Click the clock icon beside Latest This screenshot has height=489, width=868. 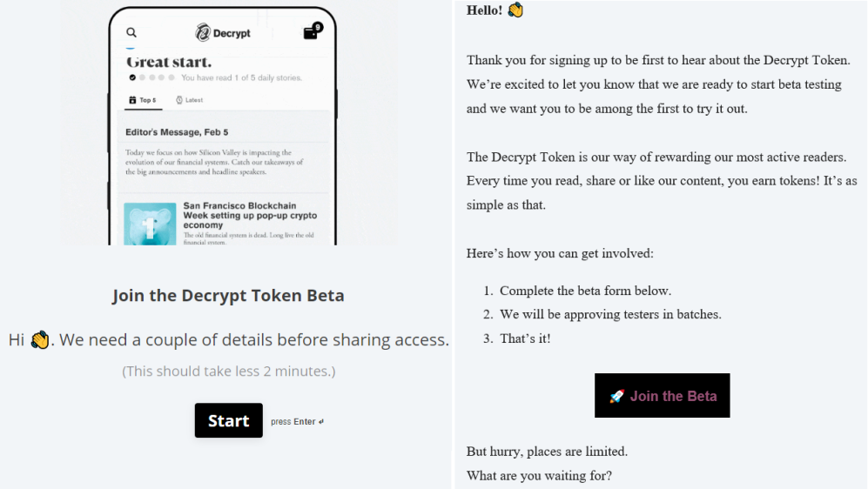click(178, 100)
